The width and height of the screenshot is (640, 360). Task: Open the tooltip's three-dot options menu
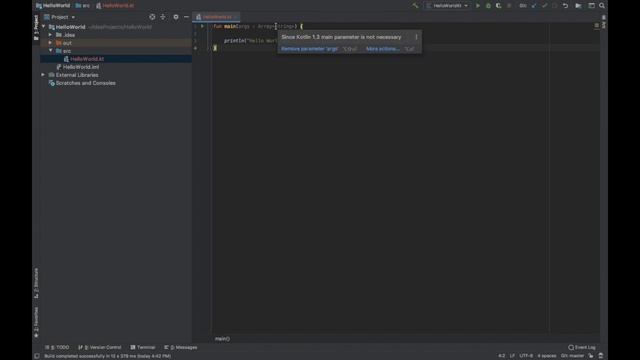416,37
